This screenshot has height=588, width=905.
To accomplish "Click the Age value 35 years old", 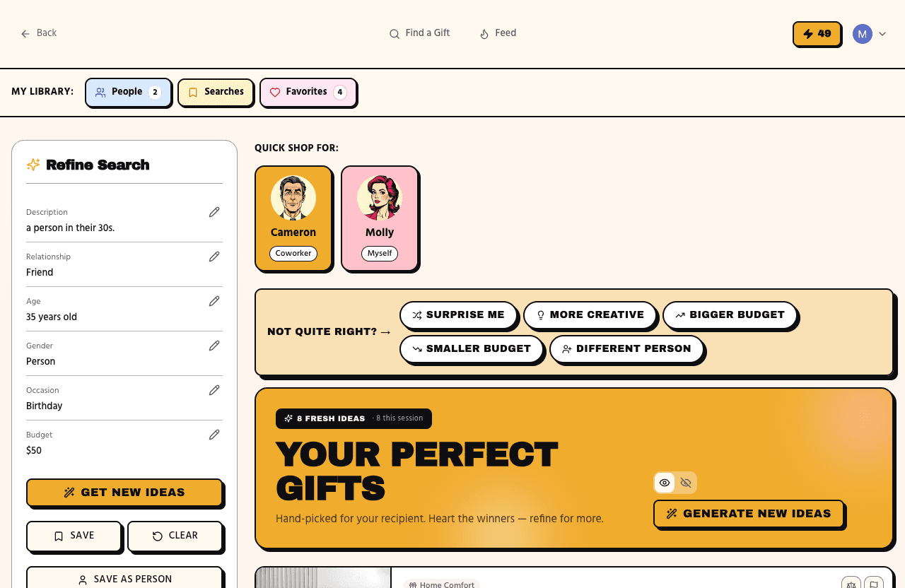I will coord(52,317).
